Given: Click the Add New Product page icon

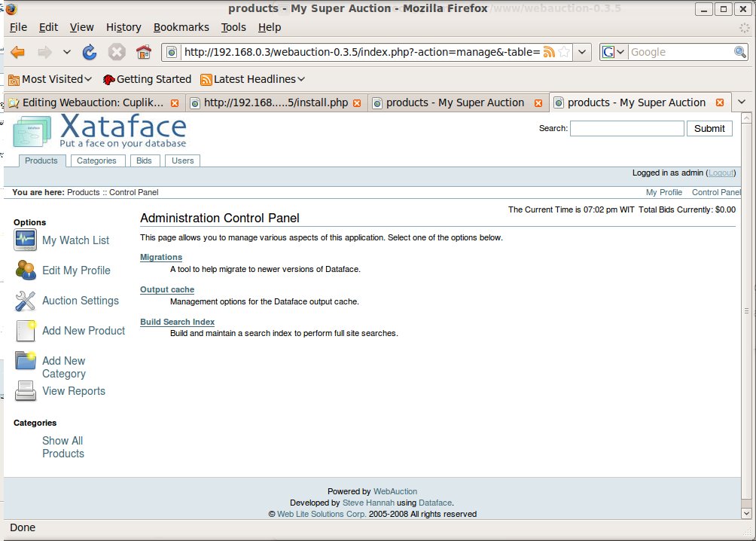Looking at the screenshot, I should click(x=25, y=331).
